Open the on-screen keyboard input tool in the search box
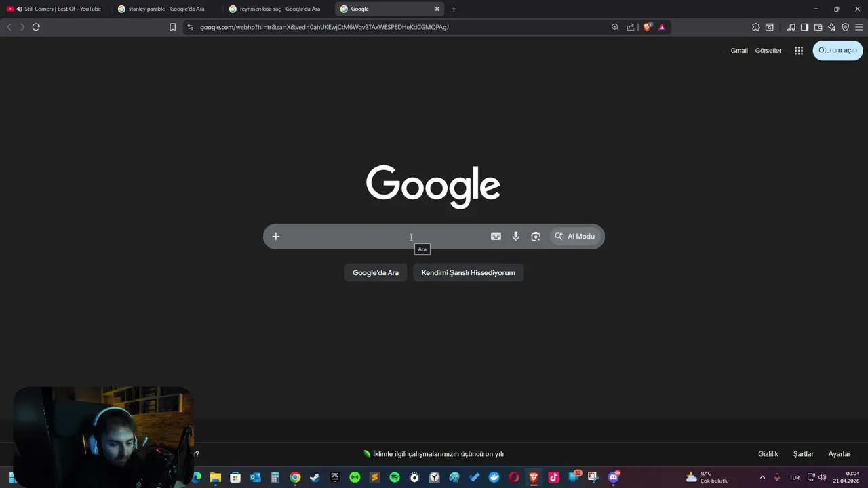This screenshot has height=488, width=868. point(496,237)
